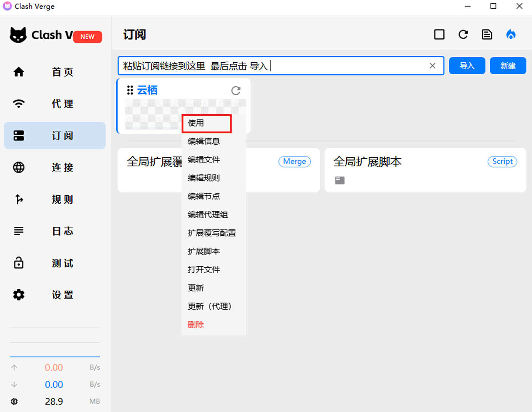Choose 更新 in context menu

[214, 288]
